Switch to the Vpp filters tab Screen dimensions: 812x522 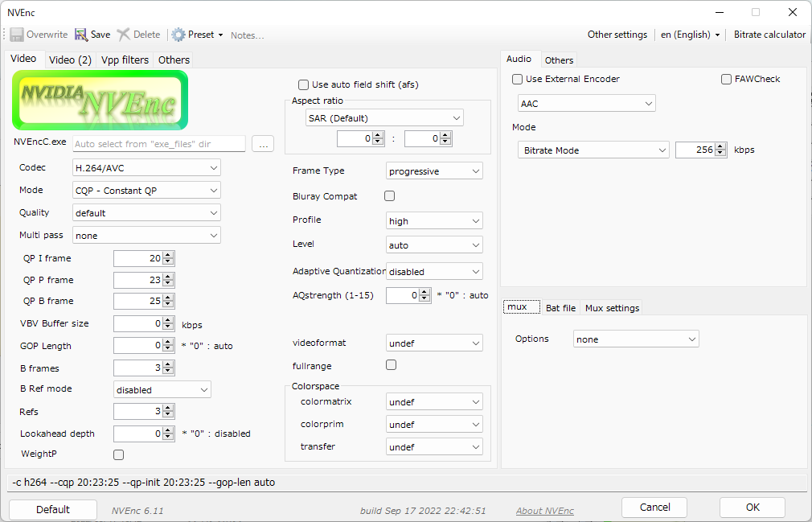tap(125, 60)
